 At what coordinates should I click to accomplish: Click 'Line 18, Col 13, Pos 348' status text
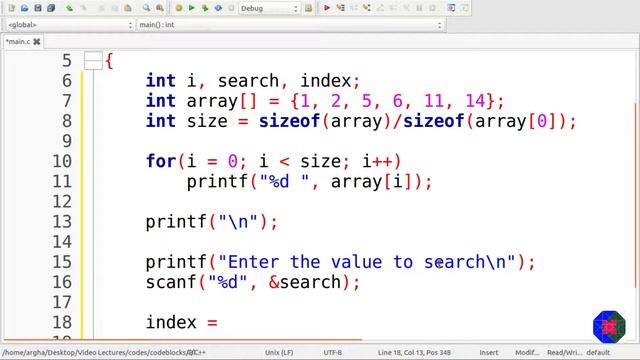tap(414, 352)
